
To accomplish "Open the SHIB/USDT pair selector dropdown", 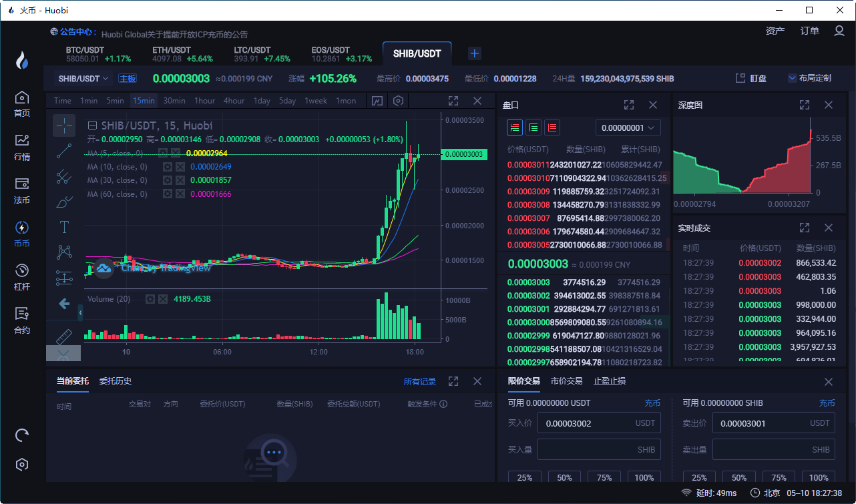I will tap(83, 78).
